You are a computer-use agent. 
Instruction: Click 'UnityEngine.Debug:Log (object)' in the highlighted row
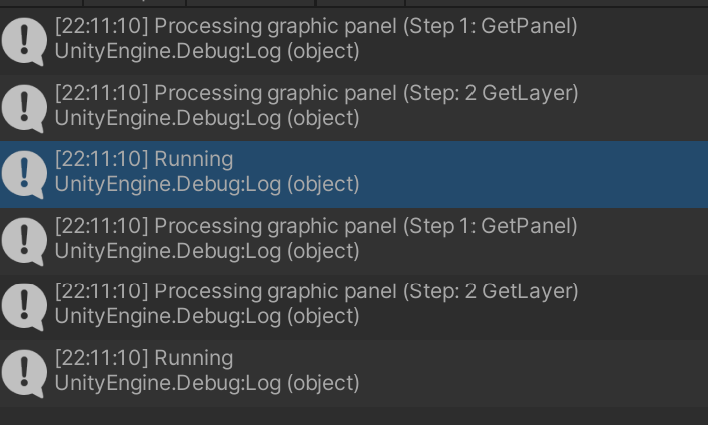tap(206, 184)
